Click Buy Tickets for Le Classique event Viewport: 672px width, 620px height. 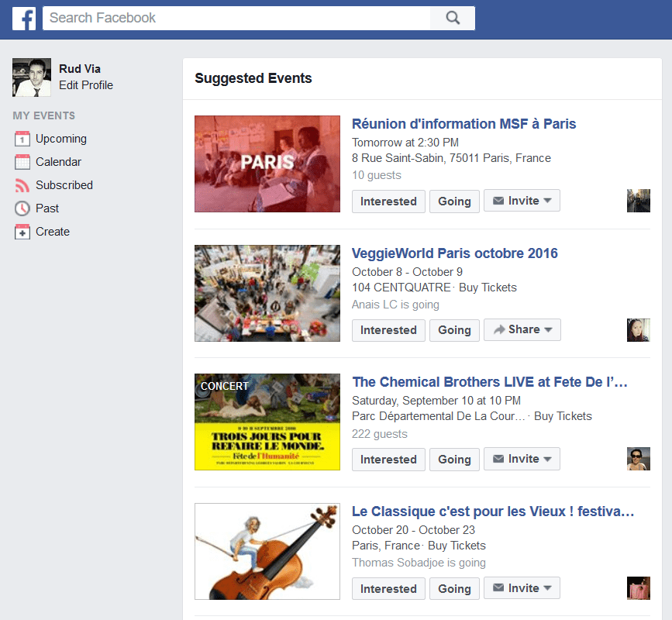[457, 546]
